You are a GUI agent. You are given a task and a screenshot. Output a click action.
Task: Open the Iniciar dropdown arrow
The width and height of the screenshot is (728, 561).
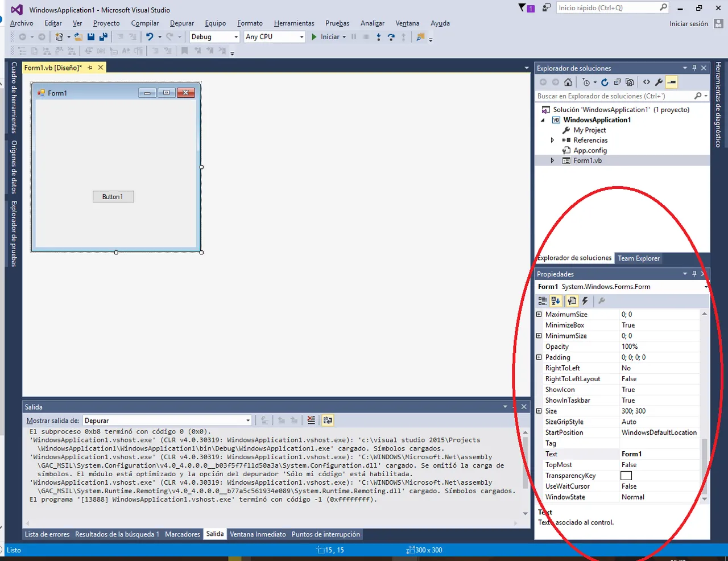[x=344, y=37]
